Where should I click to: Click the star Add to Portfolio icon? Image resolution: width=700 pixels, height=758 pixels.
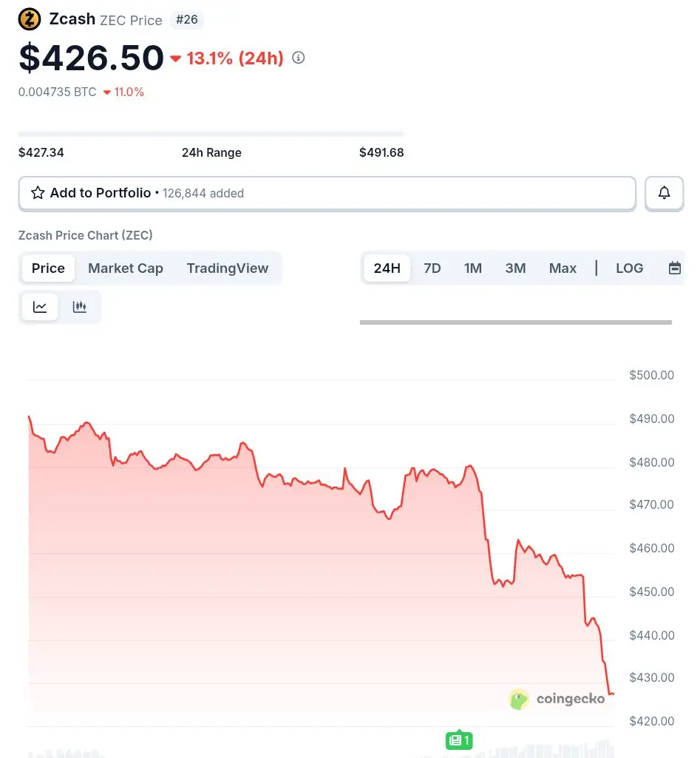[x=38, y=193]
